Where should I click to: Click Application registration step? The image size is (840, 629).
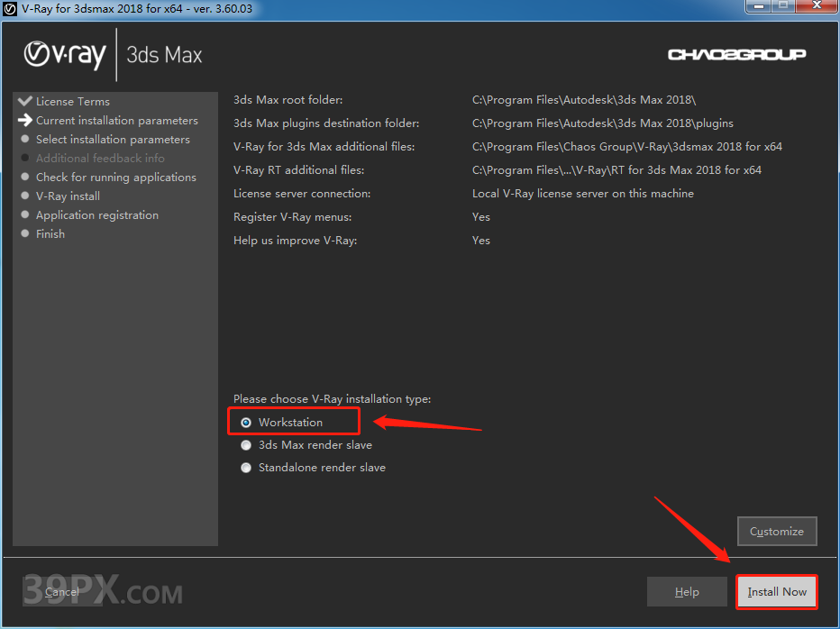[x=96, y=215]
